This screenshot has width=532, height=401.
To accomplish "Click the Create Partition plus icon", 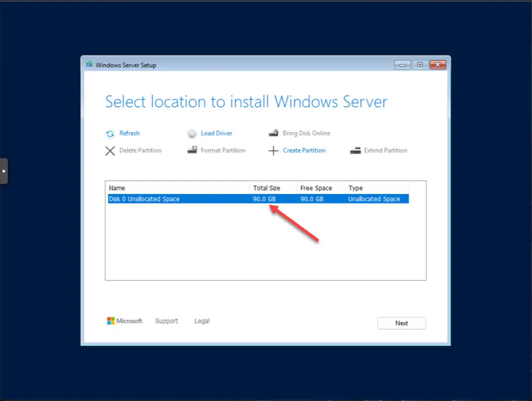I will click(x=273, y=151).
